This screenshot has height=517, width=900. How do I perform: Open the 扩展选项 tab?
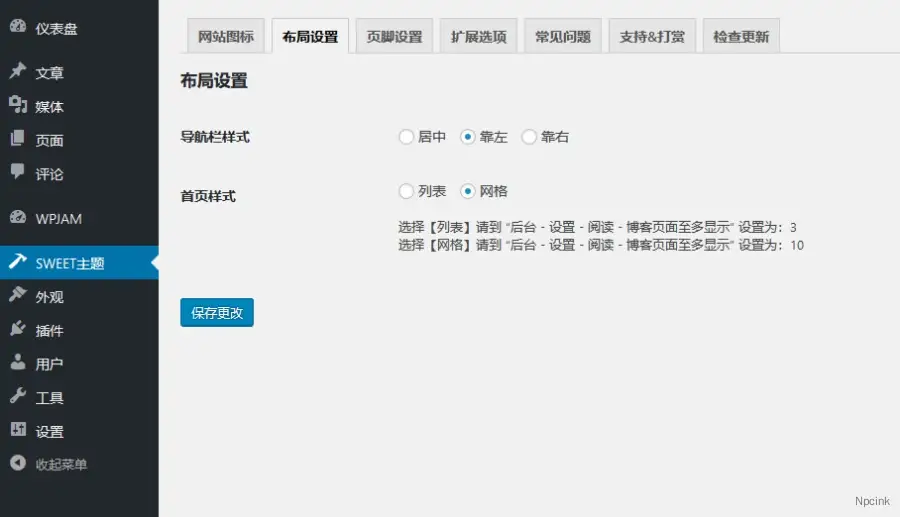[479, 37]
